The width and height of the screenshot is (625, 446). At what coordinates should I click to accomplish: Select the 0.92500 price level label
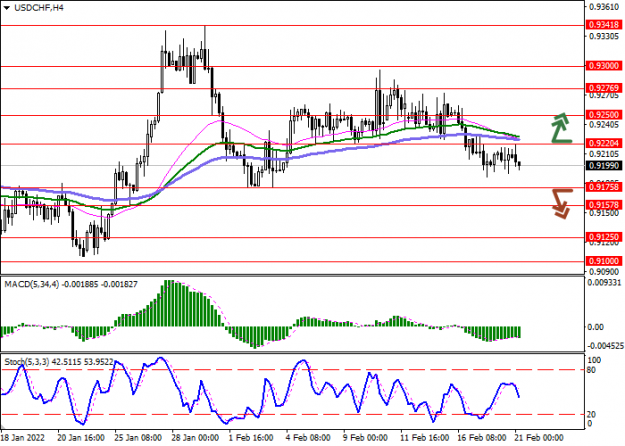click(604, 115)
